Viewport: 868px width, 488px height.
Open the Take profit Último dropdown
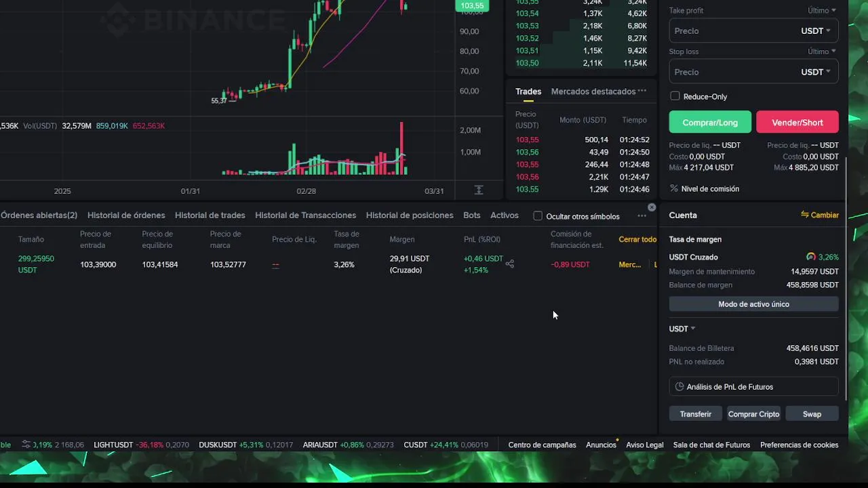822,10
